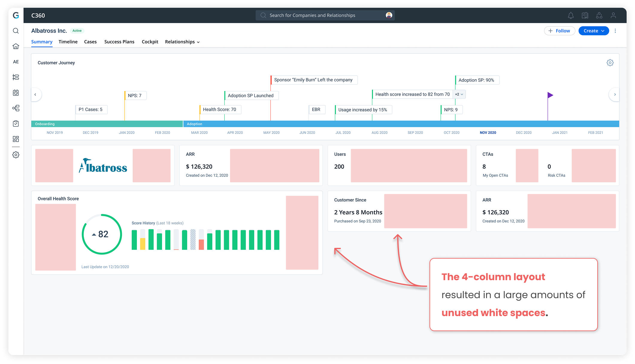
Task: Click the user profile icon
Action: point(613,15)
